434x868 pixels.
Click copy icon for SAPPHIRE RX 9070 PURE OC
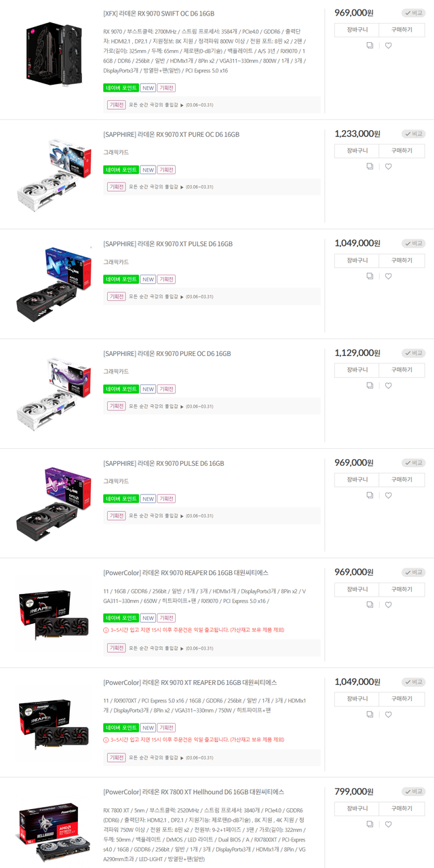370,385
